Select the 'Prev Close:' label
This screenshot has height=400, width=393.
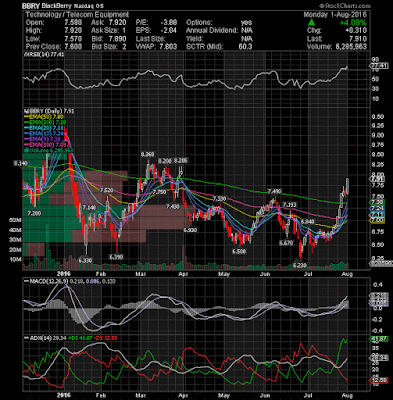43,47
